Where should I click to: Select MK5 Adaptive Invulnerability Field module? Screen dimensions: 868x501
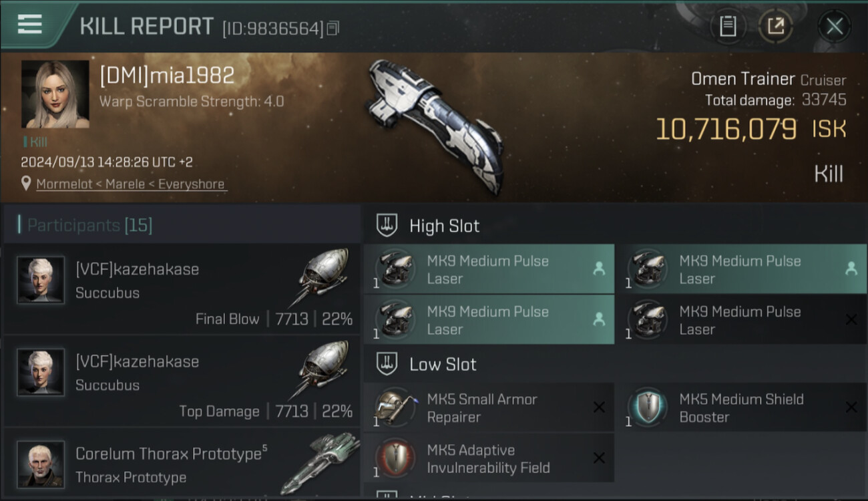point(489,458)
